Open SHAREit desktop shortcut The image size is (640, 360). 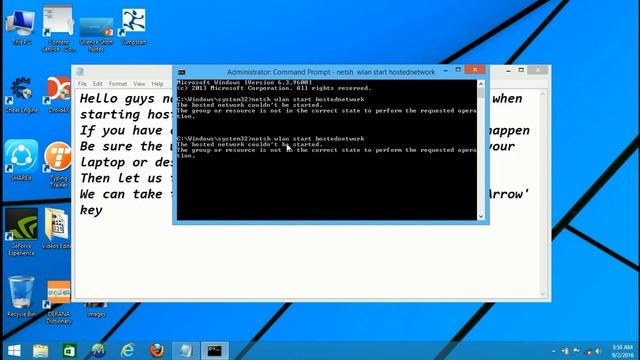(x=21, y=160)
